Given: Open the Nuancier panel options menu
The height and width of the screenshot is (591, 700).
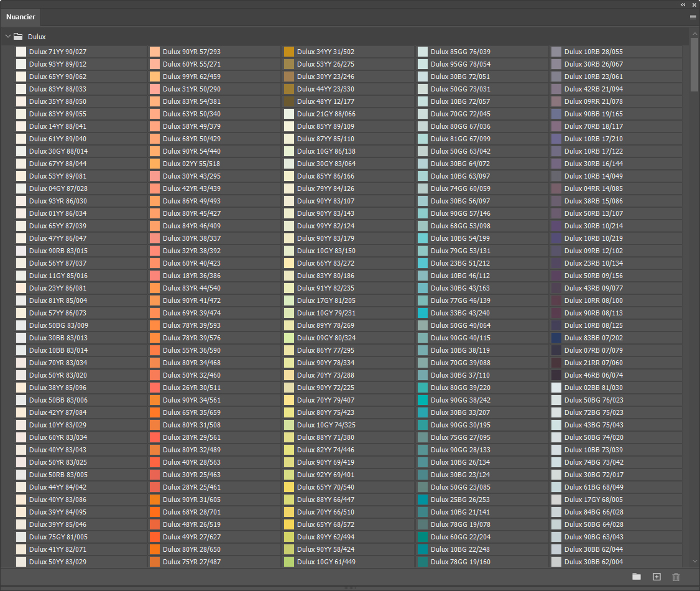Looking at the screenshot, I should tap(693, 17).
